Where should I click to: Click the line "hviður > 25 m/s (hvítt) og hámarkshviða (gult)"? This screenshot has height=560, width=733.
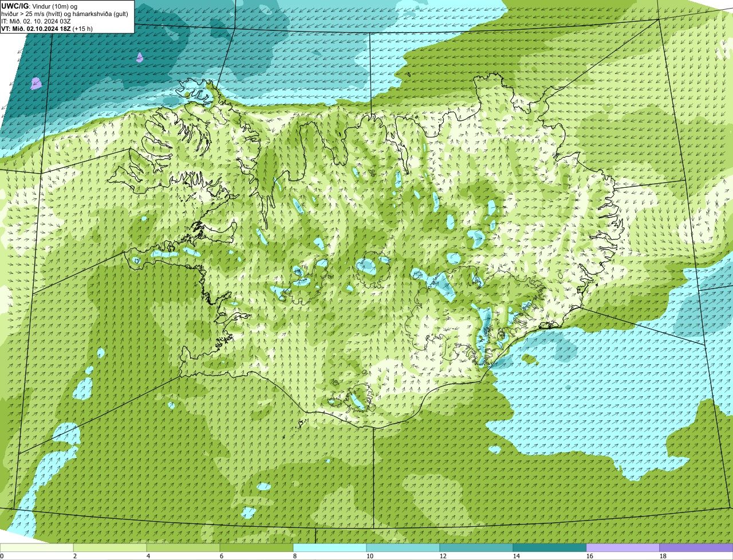point(65,13)
